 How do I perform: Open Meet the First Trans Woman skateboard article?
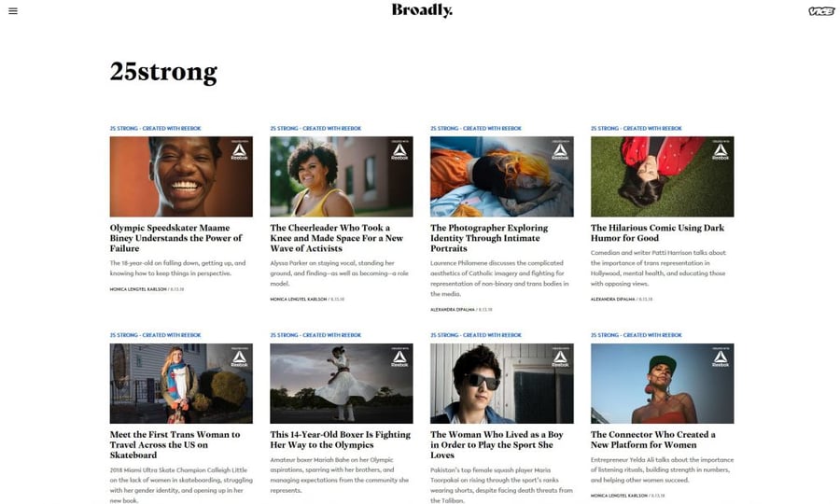tap(175, 444)
